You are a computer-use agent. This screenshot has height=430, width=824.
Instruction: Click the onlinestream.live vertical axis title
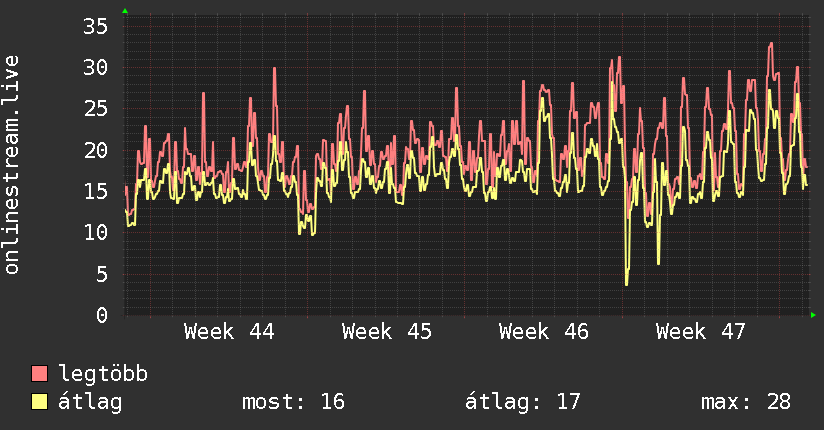[12, 165]
